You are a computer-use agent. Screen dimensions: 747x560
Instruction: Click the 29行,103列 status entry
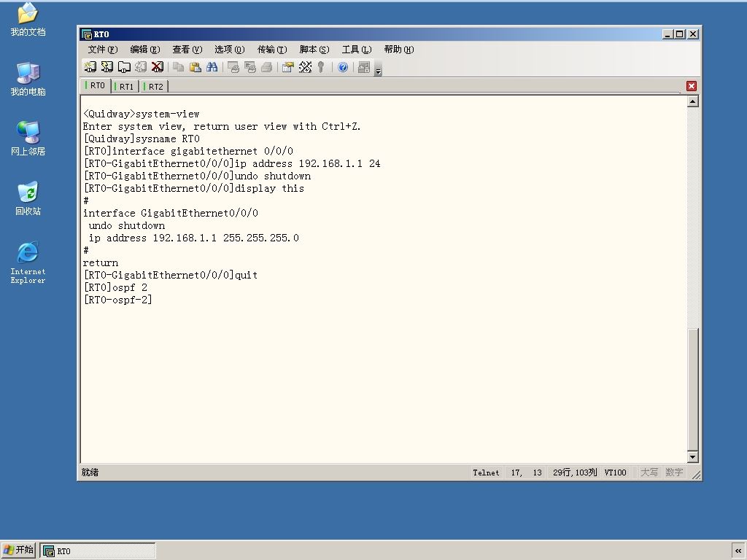(575, 472)
